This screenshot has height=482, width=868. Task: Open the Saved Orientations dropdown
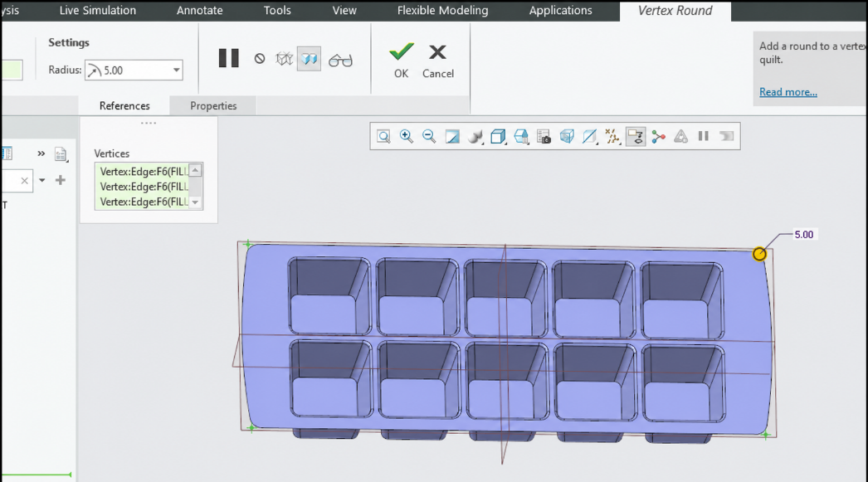click(x=521, y=136)
